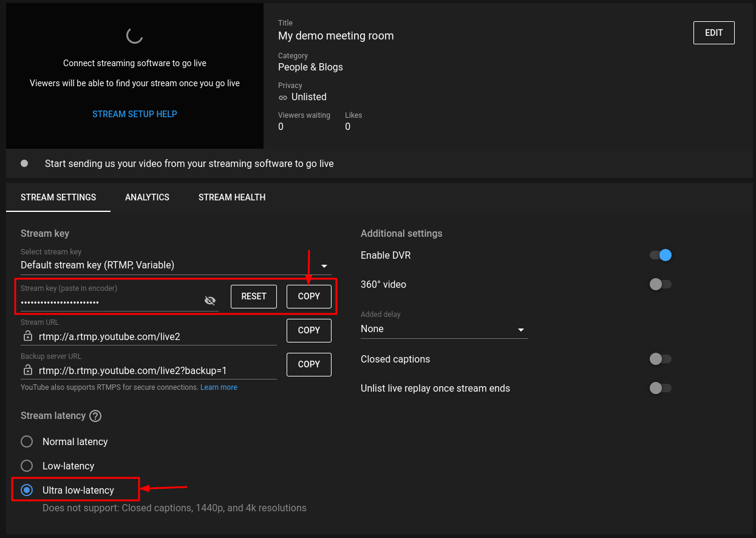Open the Select stream key dropdown
Viewport: 756px width, 538px height.
point(324,266)
